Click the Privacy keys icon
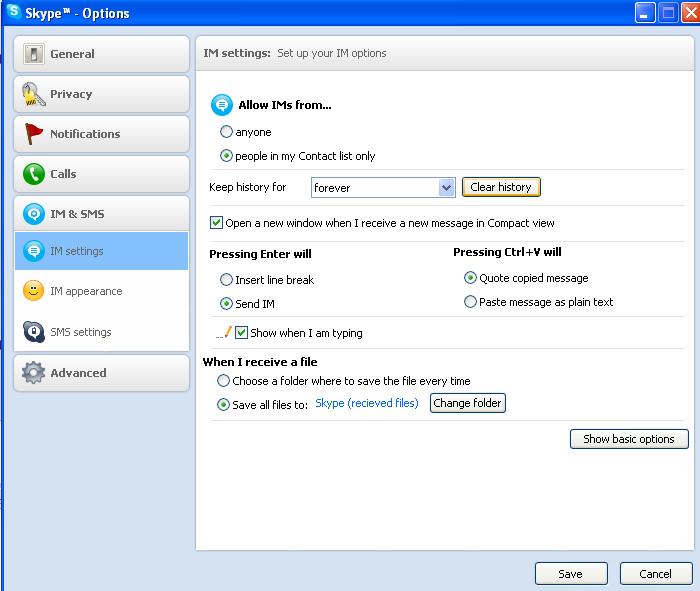 (33, 94)
